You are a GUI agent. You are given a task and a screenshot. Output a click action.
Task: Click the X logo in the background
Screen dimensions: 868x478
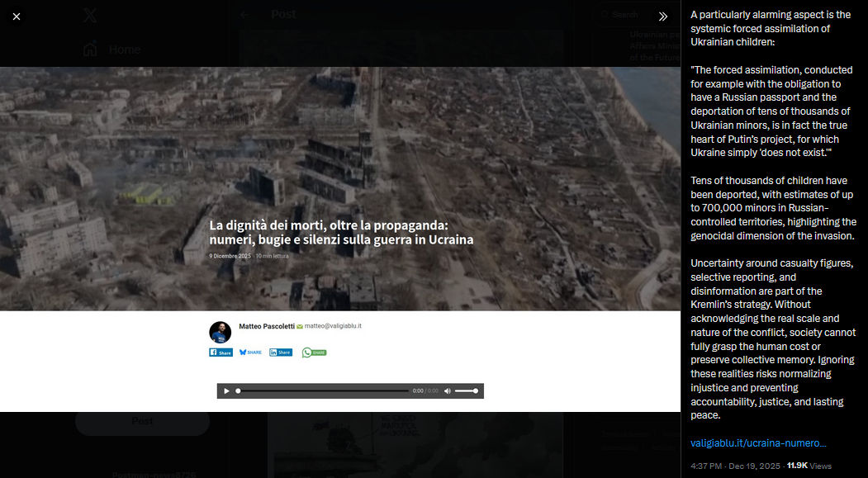coord(90,15)
